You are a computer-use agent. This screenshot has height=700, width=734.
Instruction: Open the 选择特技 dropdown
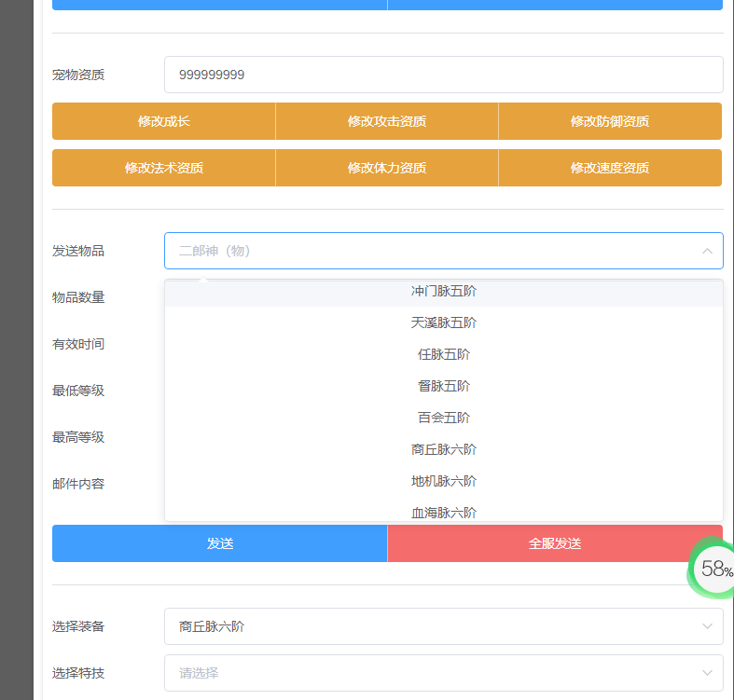[x=443, y=673]
